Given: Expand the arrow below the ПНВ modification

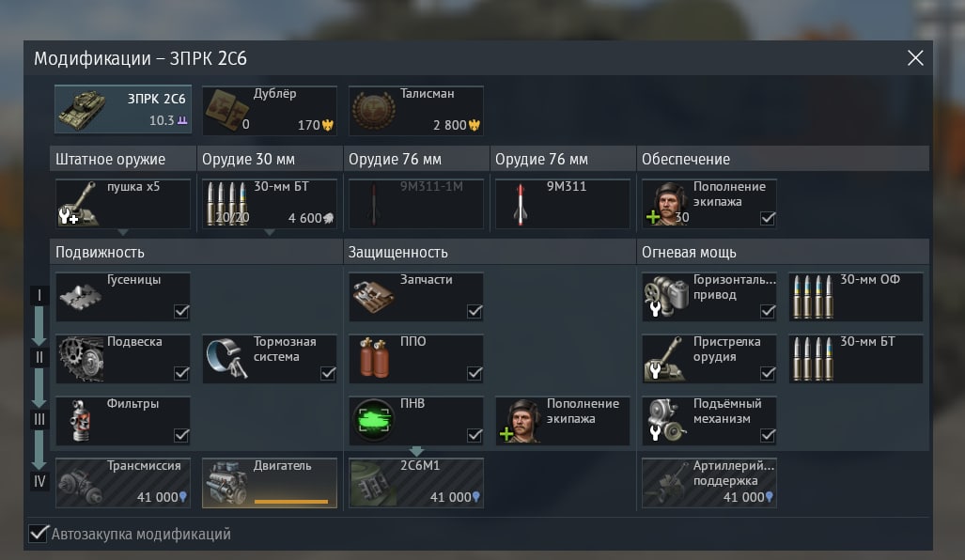Looking at the screenshot, I should click(x=416, y=451).
